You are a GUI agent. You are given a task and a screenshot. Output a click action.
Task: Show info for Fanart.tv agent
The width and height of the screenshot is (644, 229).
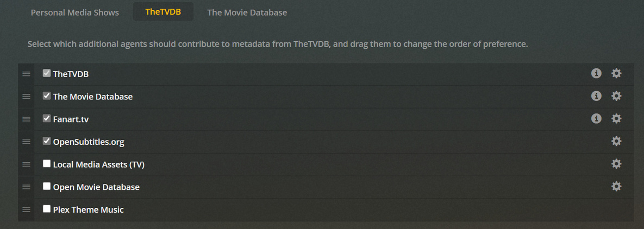[x=596, y=118]
